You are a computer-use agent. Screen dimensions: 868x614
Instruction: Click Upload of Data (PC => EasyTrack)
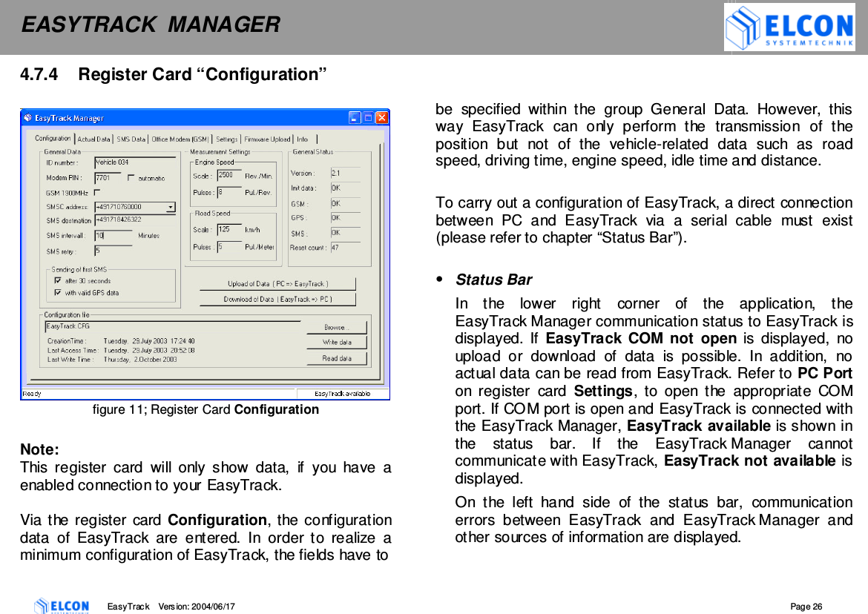[278, 284]
